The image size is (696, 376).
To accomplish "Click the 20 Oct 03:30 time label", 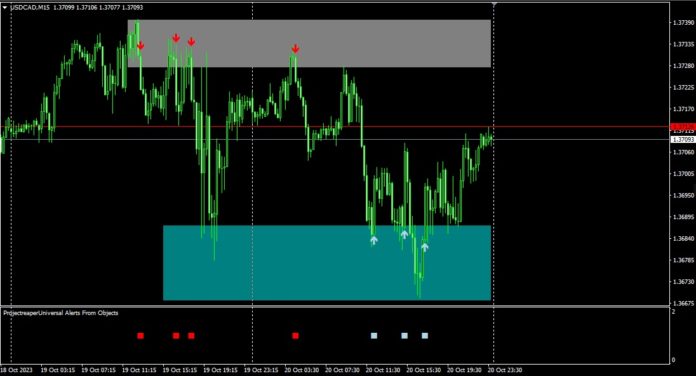I will coord(302,370).
